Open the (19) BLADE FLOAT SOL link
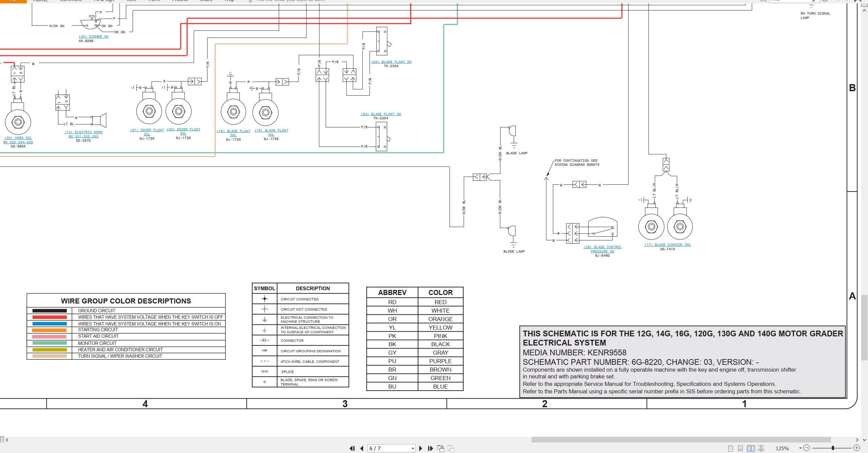This screenshot has width=868, height=453. click(271, 133)
